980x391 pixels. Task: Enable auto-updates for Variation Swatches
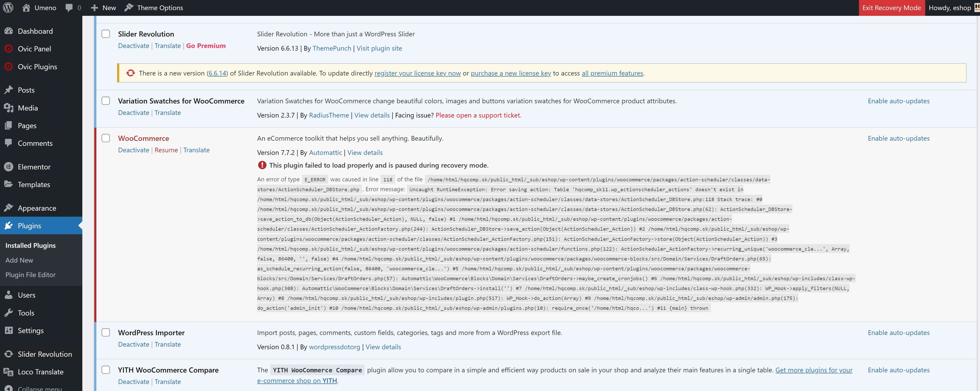899,101
